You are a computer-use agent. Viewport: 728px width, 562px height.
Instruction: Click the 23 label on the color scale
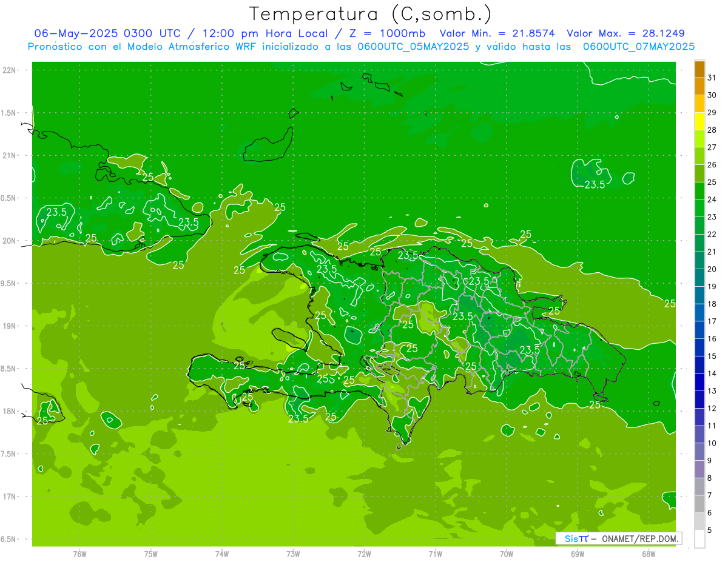click(712, 217)
